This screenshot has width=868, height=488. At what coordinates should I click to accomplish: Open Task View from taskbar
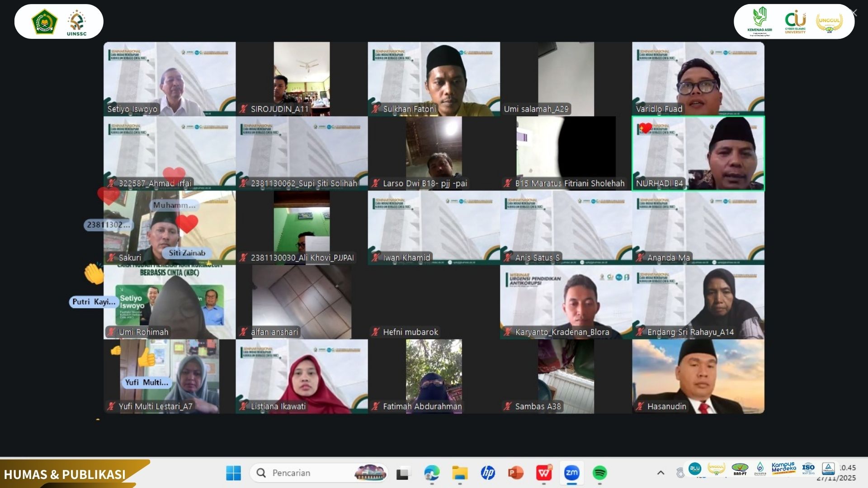click(402, 473)
